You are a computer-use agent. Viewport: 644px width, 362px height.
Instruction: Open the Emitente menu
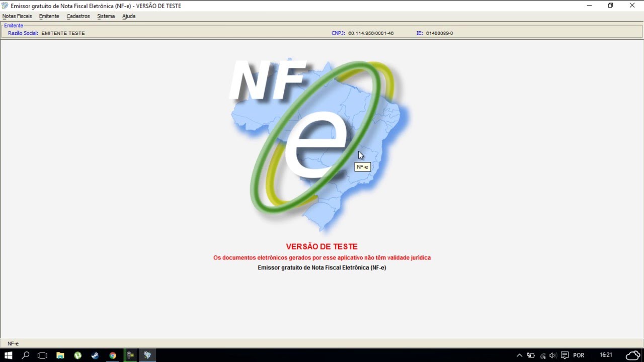coord(49,16)
